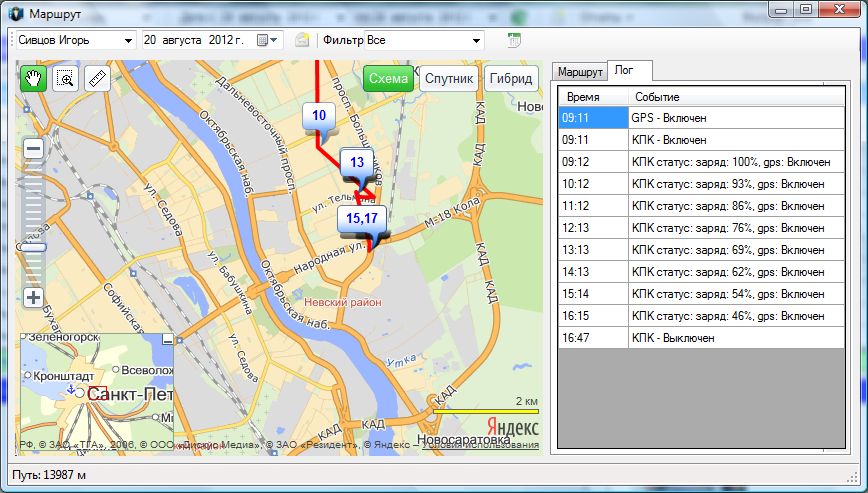Switch map to Спутник view

tap(449, 79)
